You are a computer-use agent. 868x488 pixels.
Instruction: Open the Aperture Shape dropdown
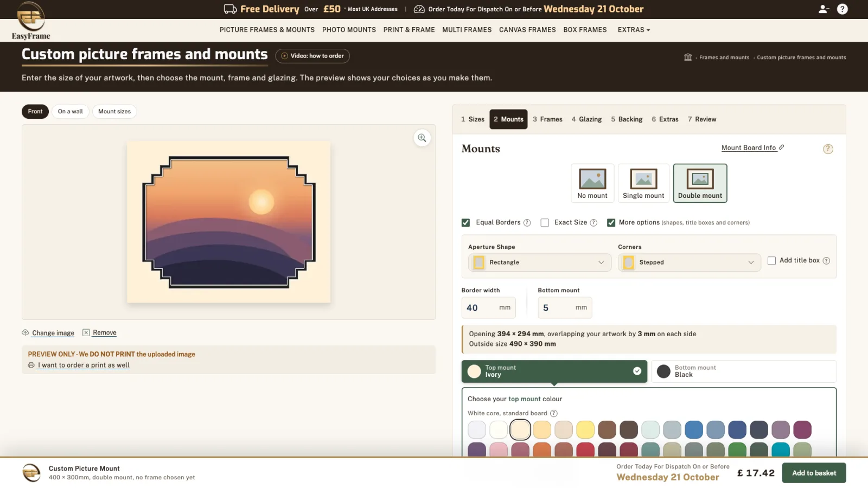(x=540, y=262)
